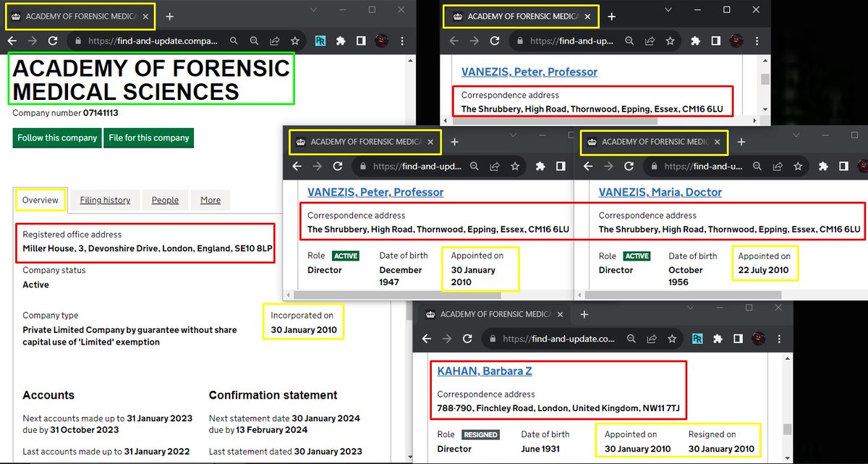Switch to the Overview tab
Viewport: 868px width, 464px height.
click(x=41, y=200)
